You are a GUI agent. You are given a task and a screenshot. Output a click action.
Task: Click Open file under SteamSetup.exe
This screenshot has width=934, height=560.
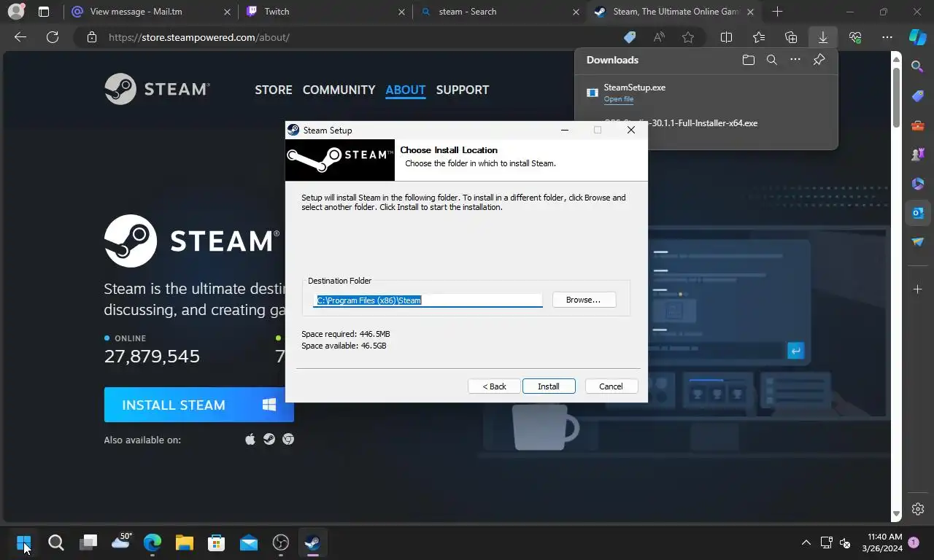point(619,99)
